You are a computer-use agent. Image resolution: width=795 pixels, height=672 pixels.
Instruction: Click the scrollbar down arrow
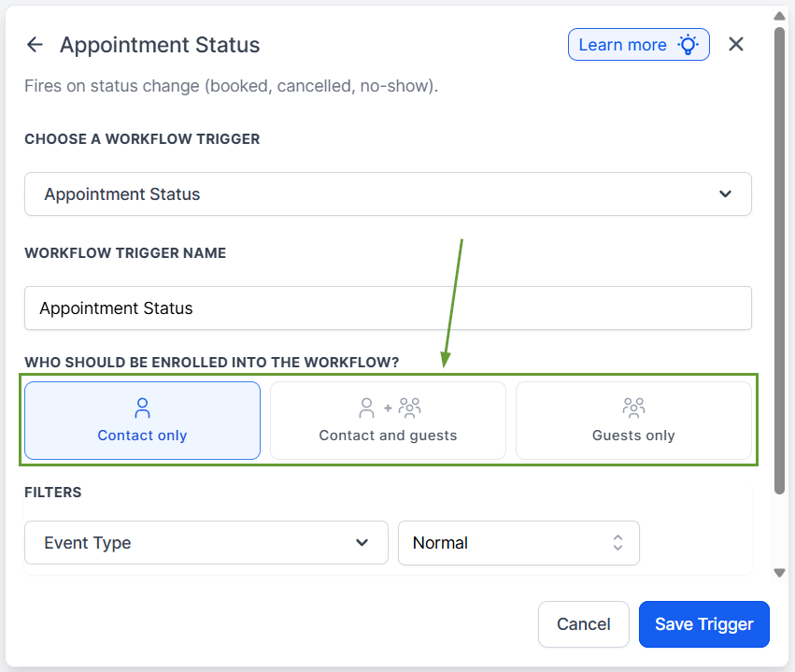[780, 573]
